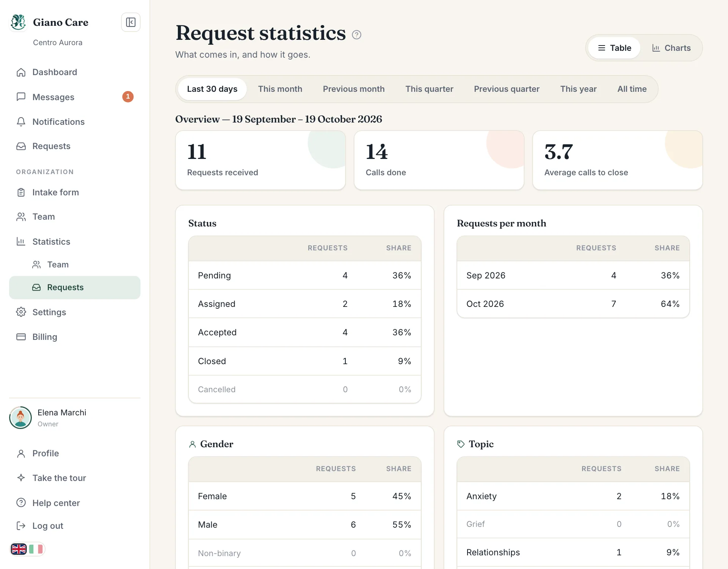Click the Pending status row

[305, 275]
